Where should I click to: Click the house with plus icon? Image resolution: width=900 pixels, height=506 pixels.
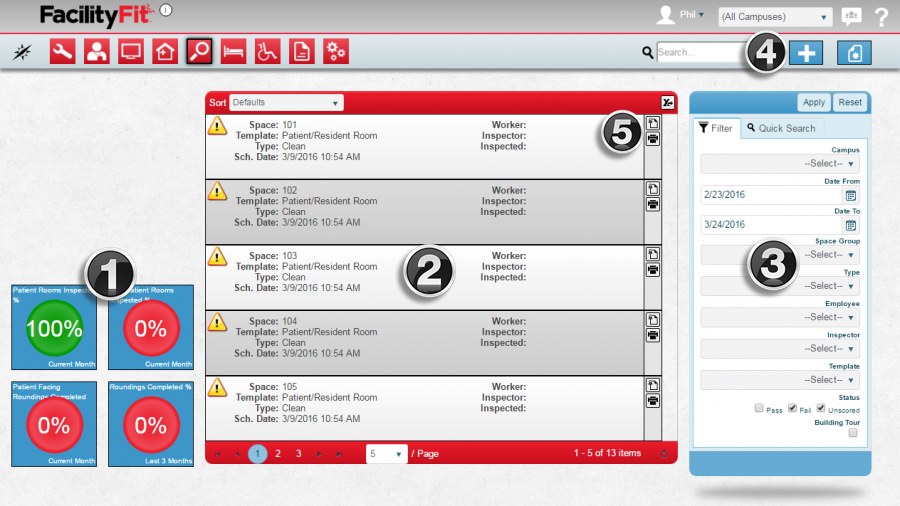tap(165, 52)
